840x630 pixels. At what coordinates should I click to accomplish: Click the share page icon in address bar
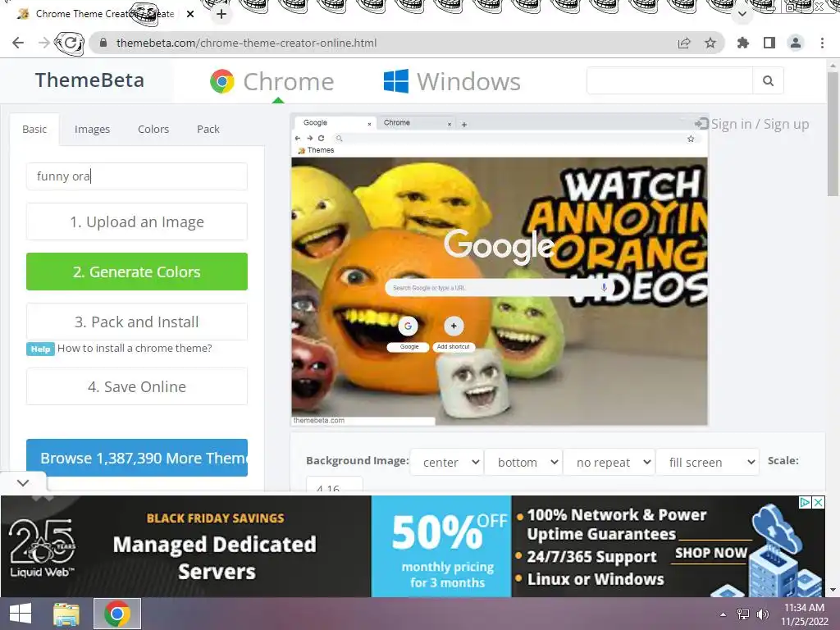684,43
